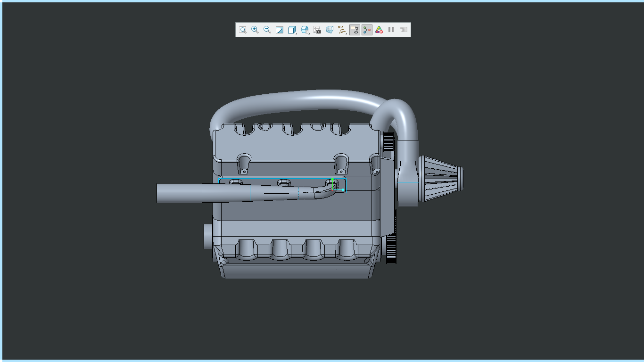The width and height of the screenshot is (644, 362).
Task: Click the lower toothed pulley on right
Action: pos(391,249)
